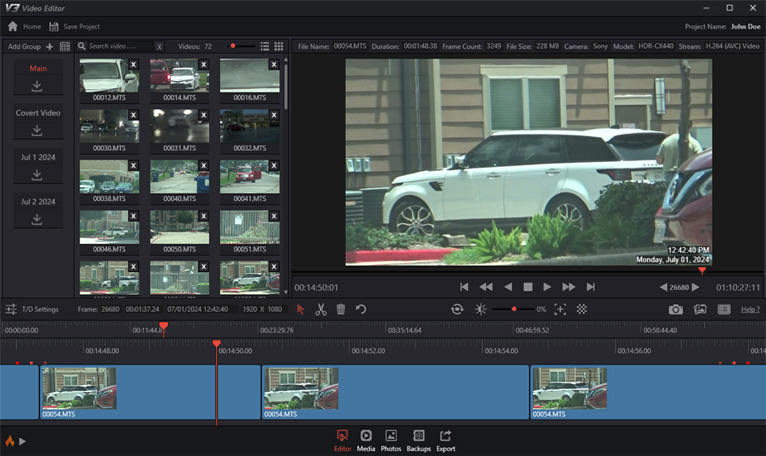Switch to the Backups tab
The height and width of the screenshot is (456, 766).
coord(419,441)
